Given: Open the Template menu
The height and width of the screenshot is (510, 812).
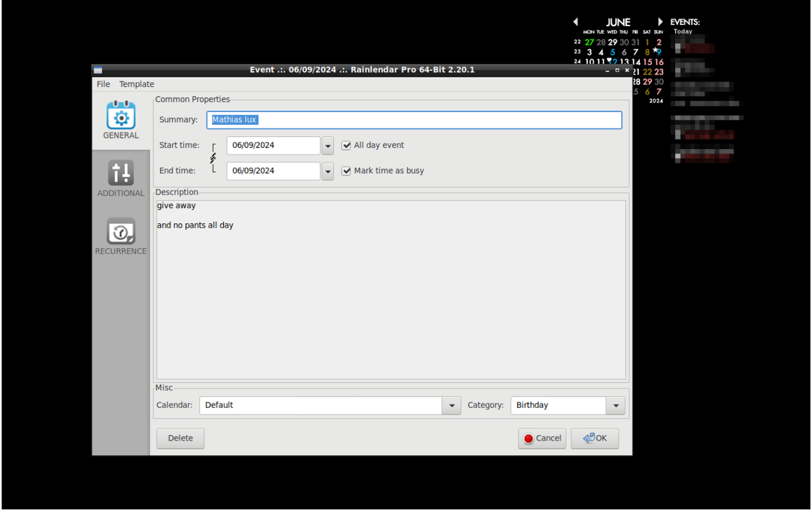Looking at the screenshot, I should click(x=136, y=84).
